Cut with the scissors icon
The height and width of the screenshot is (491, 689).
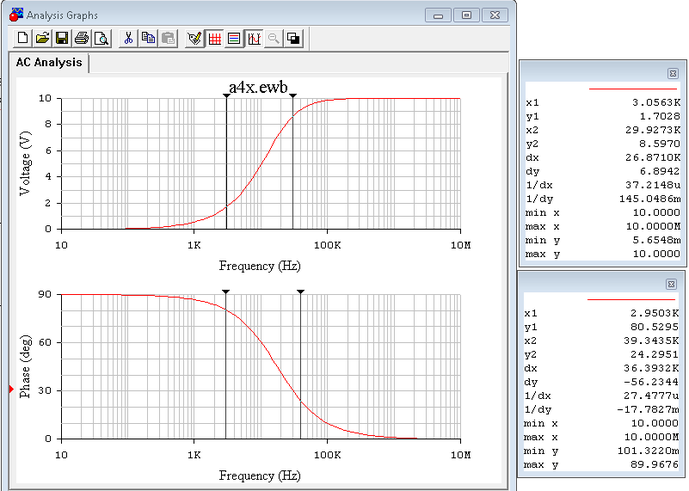click(x=128, y=38)
